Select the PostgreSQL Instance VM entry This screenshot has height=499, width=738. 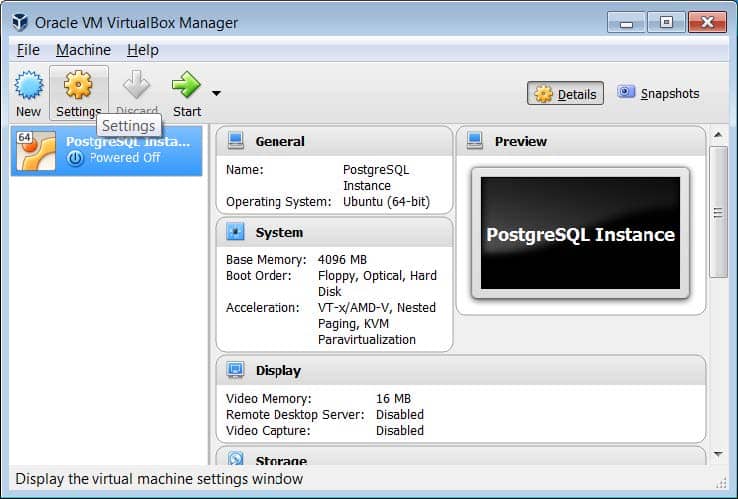tap(107, 151)
